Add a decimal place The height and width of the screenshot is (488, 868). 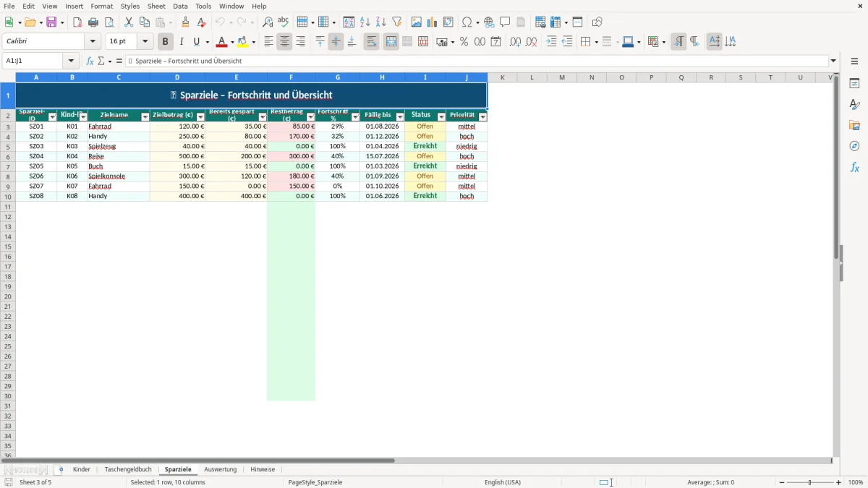[x=515, y=42]
